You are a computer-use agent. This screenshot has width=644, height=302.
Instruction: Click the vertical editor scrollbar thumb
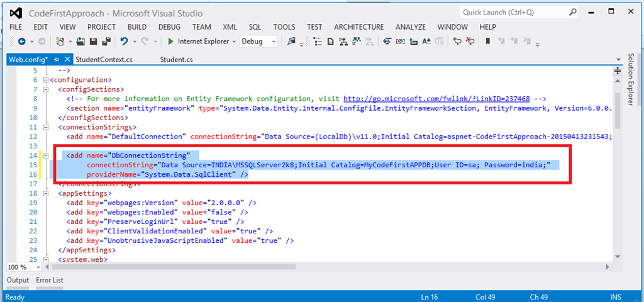pos(618,111)
